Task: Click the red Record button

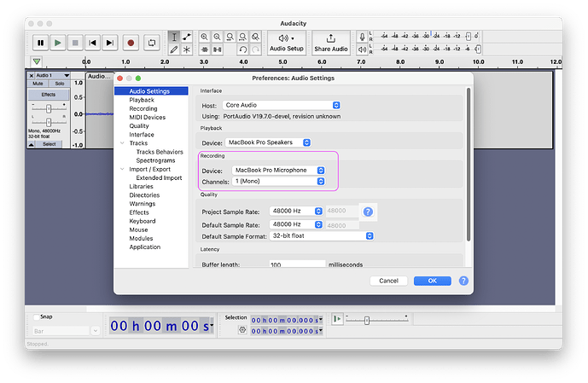Action: 131,43
